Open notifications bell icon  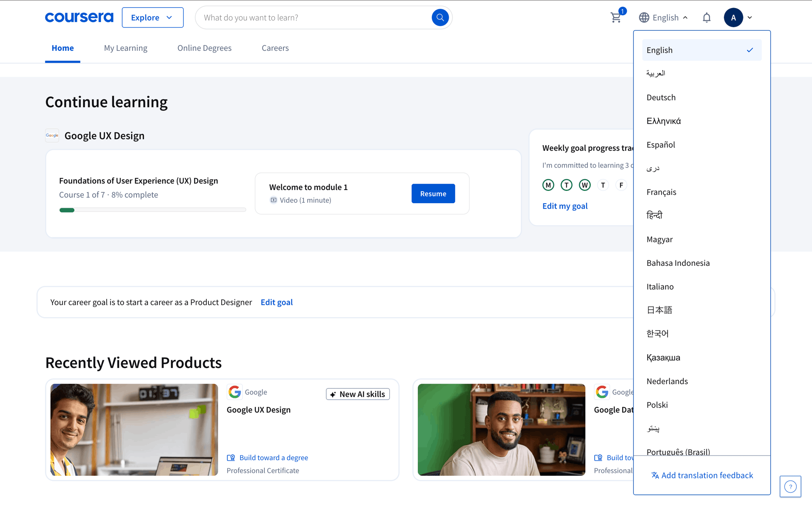[x=707, y=17]
